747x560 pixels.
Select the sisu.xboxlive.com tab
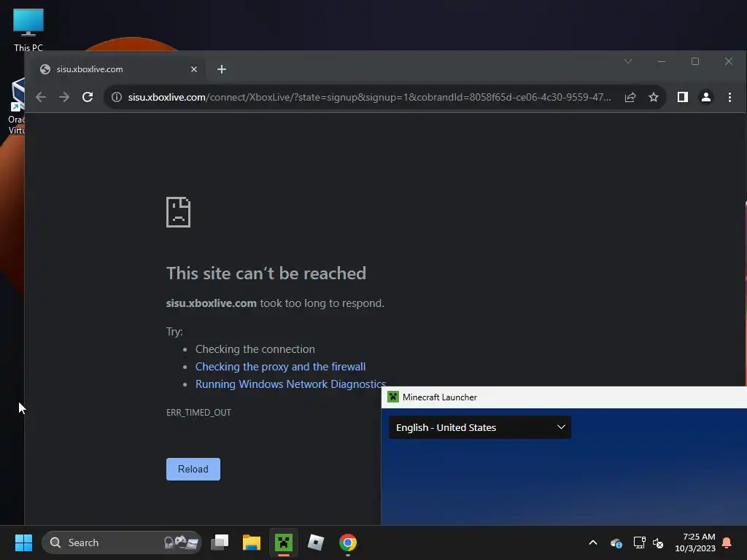pyautogui.click(x=116, y=69)
